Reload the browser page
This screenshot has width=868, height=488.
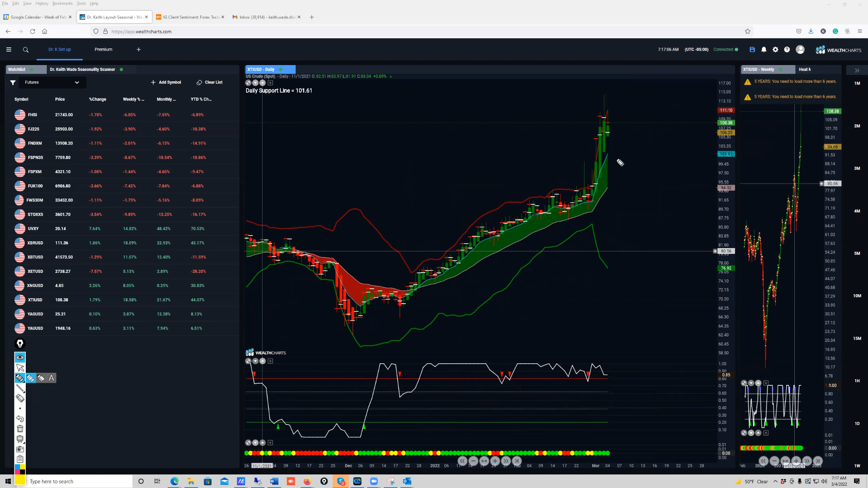click(x=33, y=32)
